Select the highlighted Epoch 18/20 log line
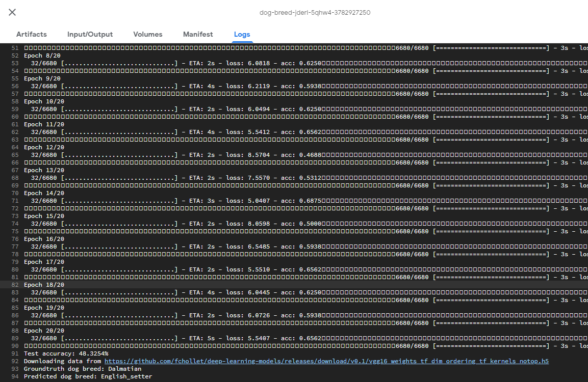 click(44, 285)
